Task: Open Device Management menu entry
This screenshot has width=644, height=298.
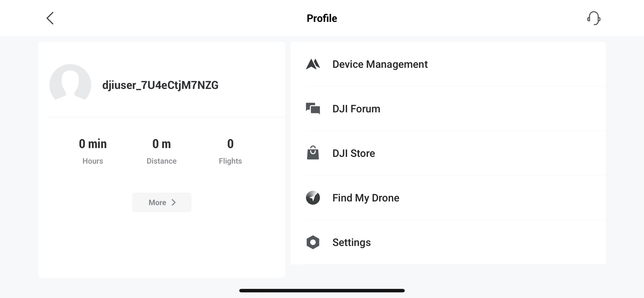Action: [x=448, y=64]
